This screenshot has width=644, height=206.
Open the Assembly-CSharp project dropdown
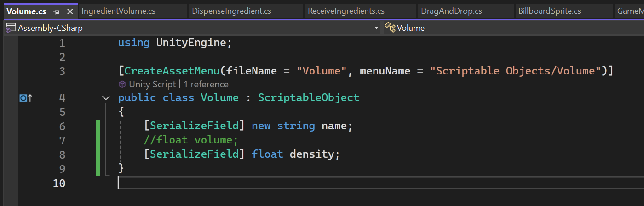376,28
